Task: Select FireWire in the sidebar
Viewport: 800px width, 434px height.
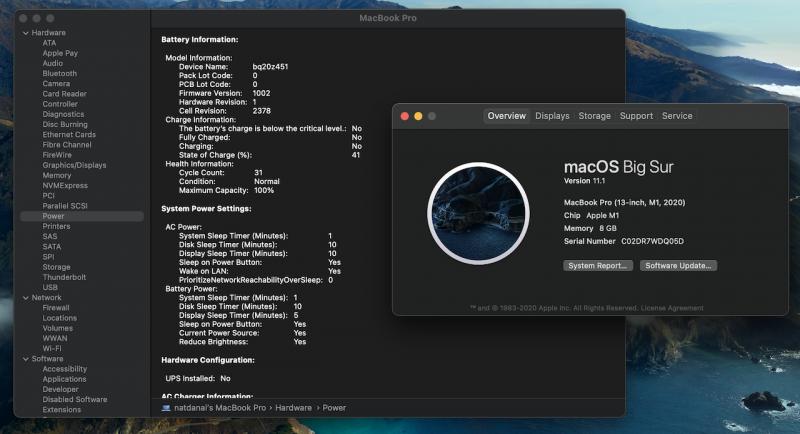Action: tap(57, 155)
